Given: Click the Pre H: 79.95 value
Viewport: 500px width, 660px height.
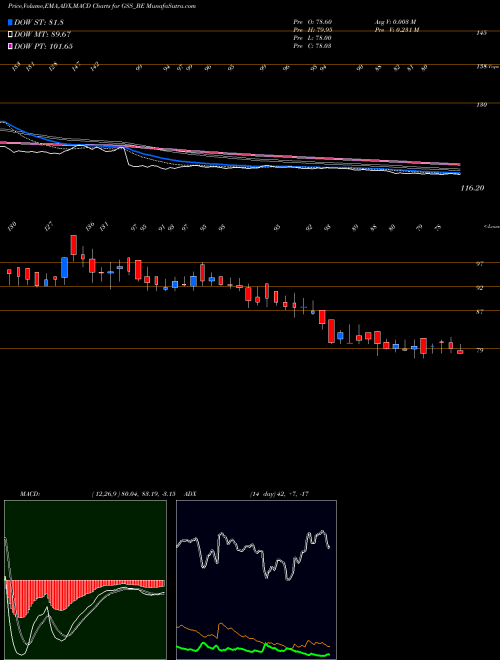Looking at the screenshot, I should [x=312, y=30].
